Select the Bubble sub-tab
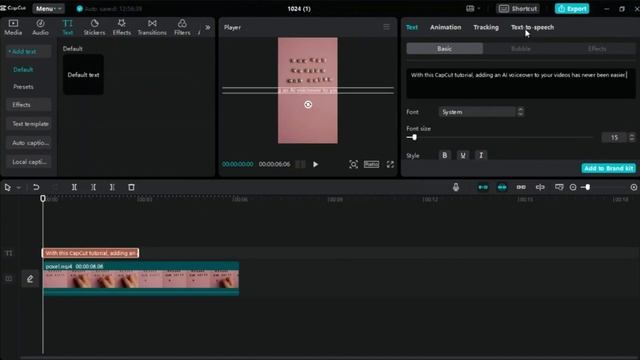The image size is (640, 360). pyautogui.click(x=521, y=49)
